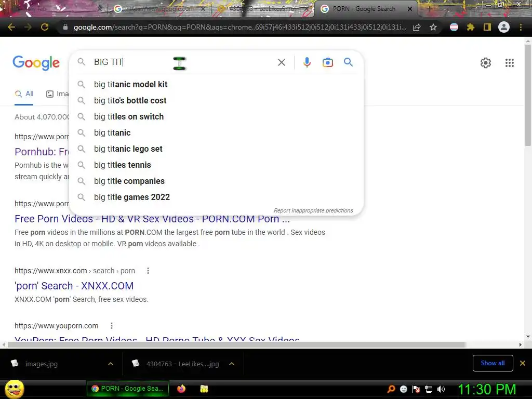The image size is (532, 399).
Task: Open the smiley Start button
Action: (14, 389)
